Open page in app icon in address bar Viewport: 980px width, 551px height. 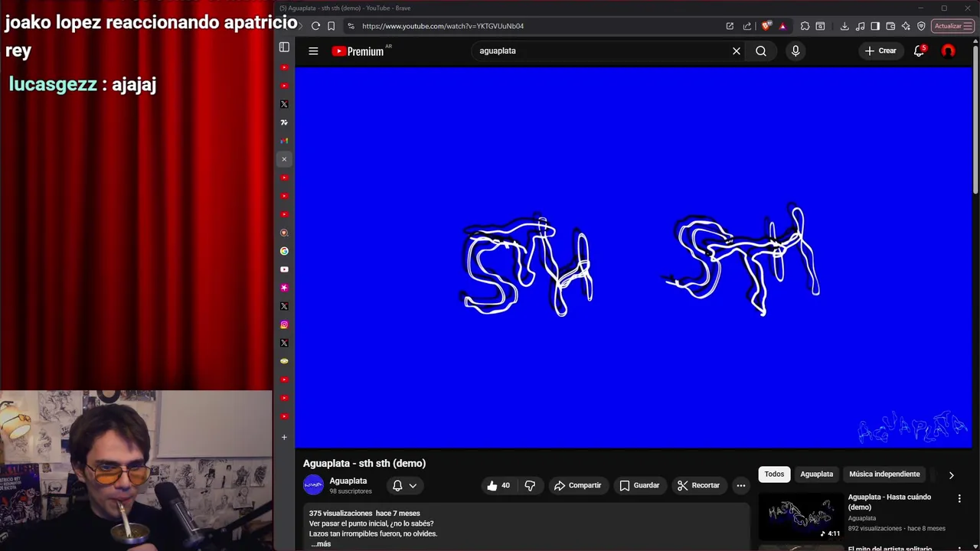tap(730, 26)
